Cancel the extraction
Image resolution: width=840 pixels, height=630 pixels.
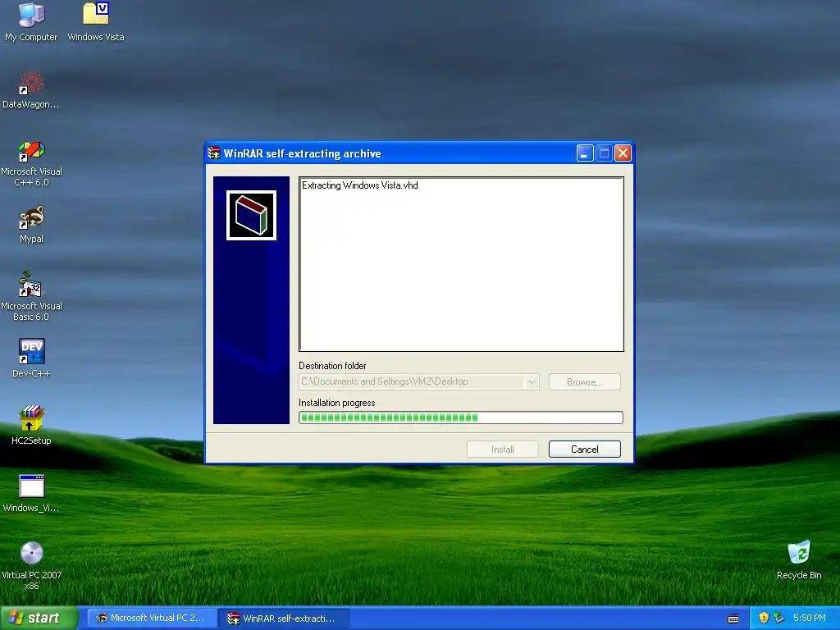584,449
